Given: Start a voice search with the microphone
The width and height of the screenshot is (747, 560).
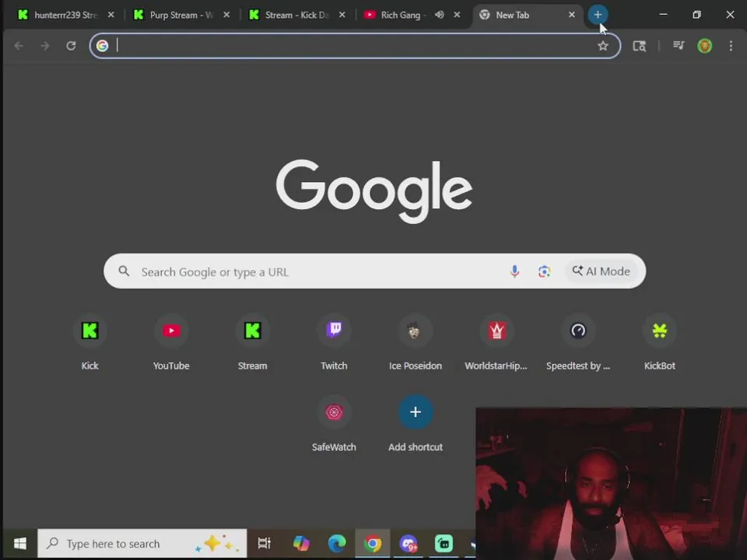Looking at the screenshot, I should (514, 271).
